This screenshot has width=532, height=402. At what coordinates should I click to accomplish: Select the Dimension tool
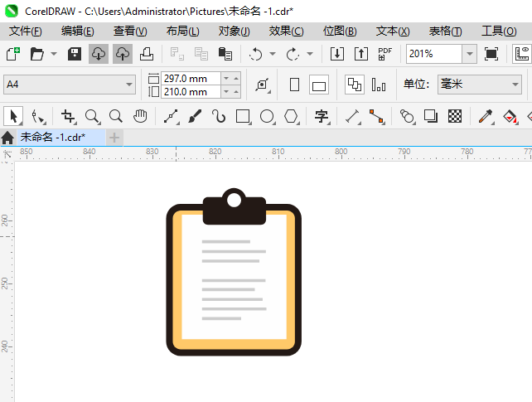(x=352, y=116)
